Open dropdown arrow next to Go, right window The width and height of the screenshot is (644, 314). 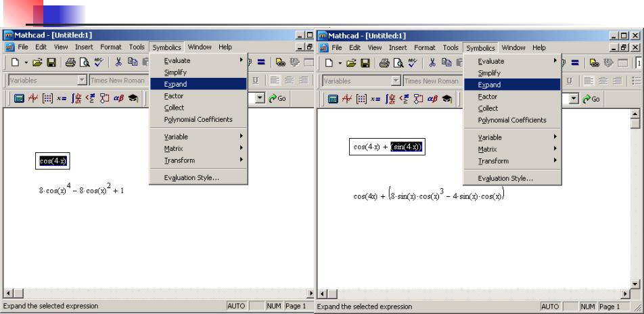[574, 99]
